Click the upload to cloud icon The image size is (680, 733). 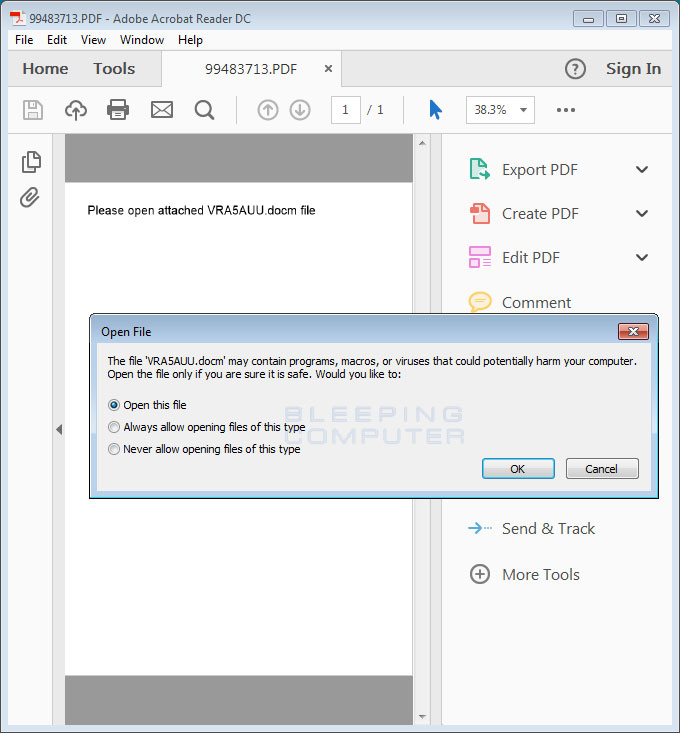76,110
